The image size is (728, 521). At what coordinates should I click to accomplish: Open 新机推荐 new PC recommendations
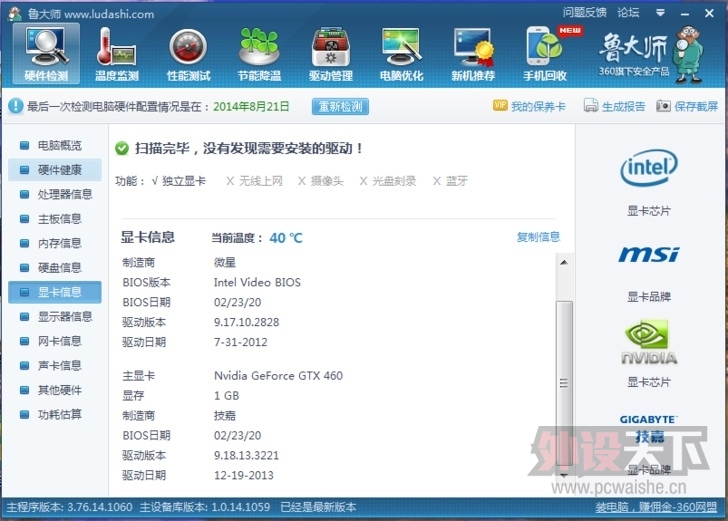473,54
